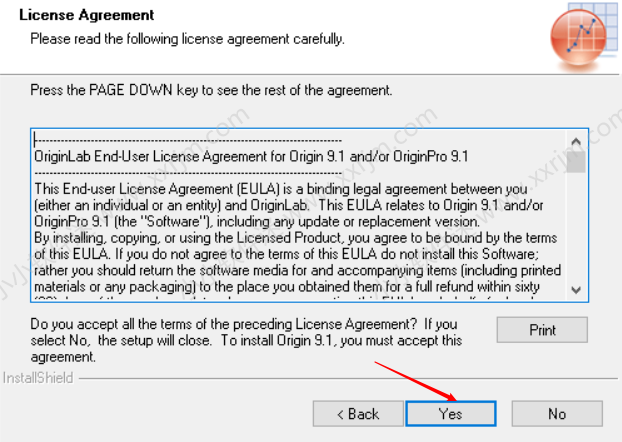Click the Origin graph logo icon

click(581, 37)
